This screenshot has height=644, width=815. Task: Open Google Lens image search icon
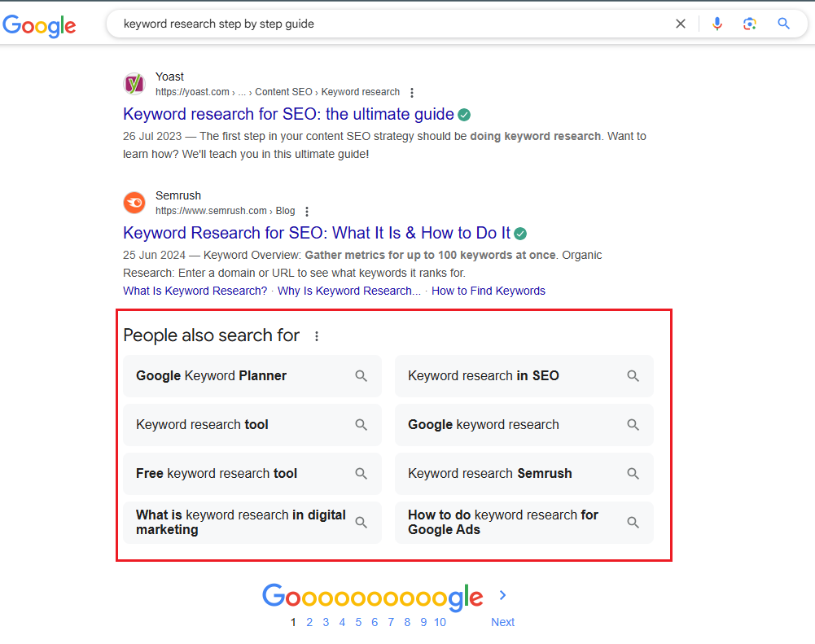click(x=750, y=24)
